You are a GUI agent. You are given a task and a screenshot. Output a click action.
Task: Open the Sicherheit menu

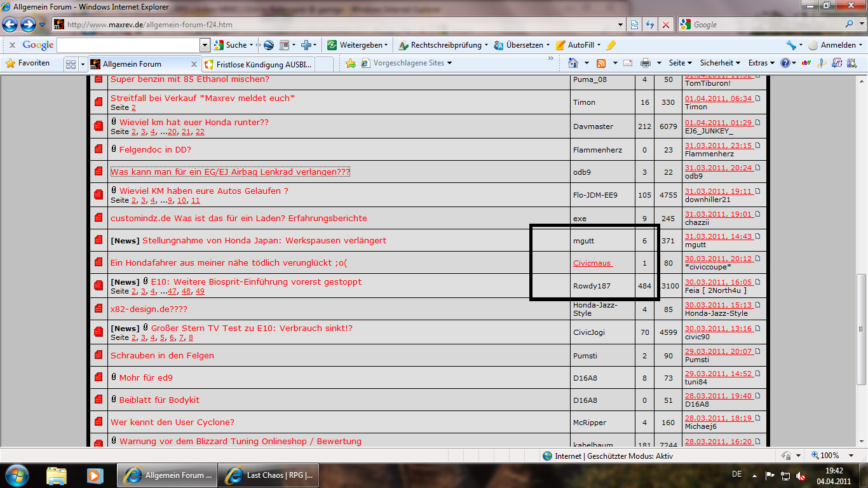(x=721, y=63)
